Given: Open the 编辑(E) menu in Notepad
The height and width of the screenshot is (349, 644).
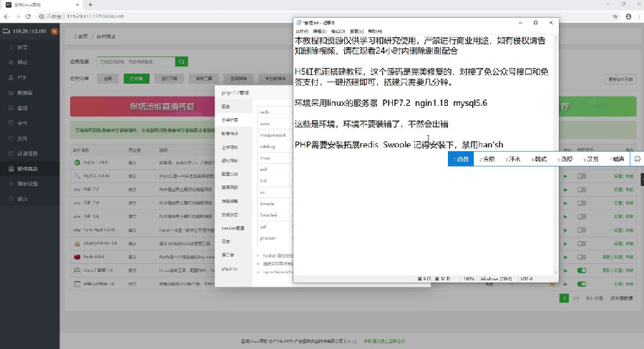Looking at the screenshot, I should tap(320, 31).
